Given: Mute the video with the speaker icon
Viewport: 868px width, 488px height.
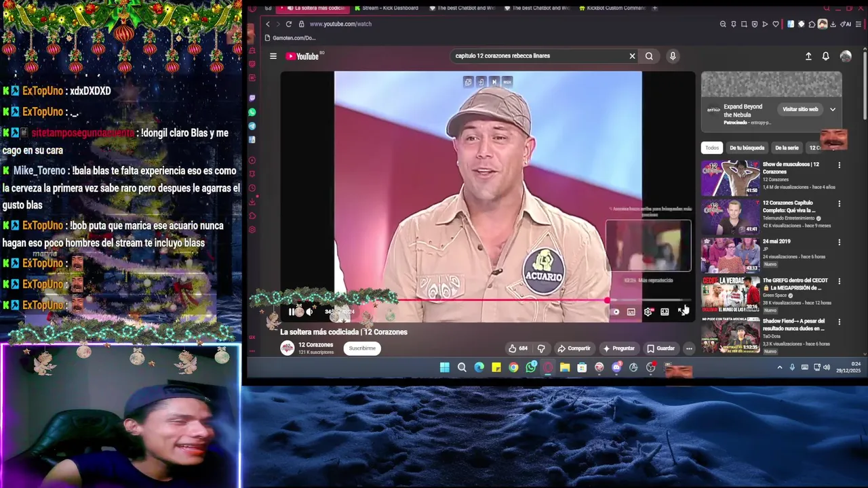Looking at the screenshot, I should click(310, 312).
